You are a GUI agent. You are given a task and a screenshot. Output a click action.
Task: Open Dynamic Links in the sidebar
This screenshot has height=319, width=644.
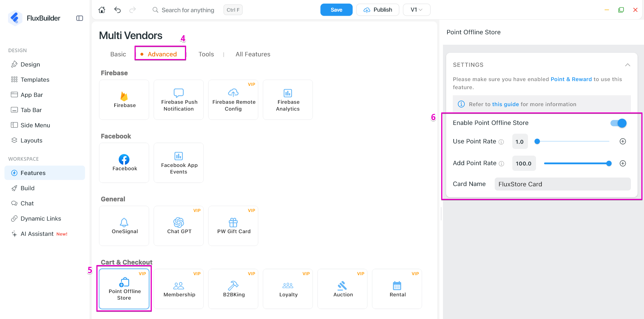pyautogui.click(x=45, y=219)
